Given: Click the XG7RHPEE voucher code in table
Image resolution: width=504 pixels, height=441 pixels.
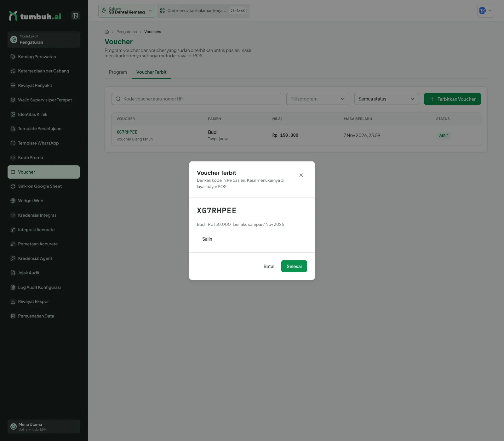Looking at the screenshot, I should pos(127,132).
